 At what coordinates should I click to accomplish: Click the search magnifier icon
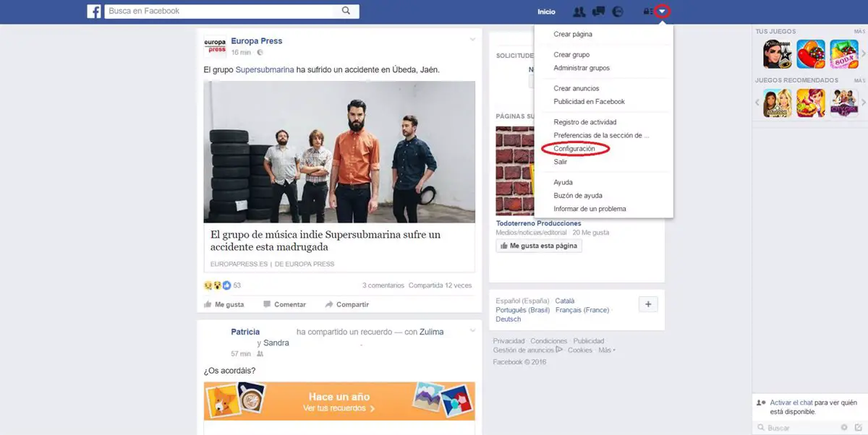point(346,11)
